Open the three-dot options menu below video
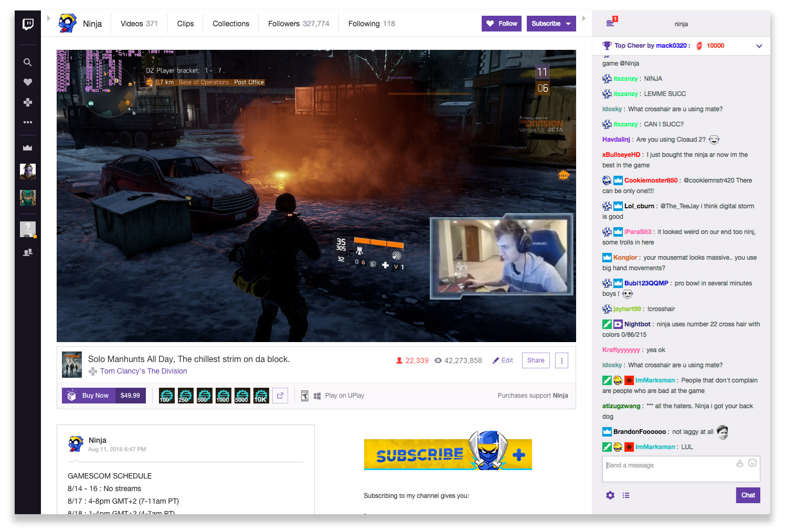786x532 pixels. coord(561,360)
